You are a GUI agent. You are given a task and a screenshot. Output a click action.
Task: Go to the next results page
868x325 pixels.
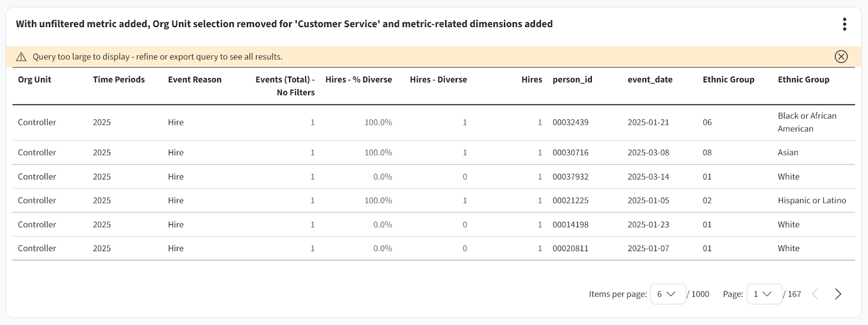click(838, 294)
